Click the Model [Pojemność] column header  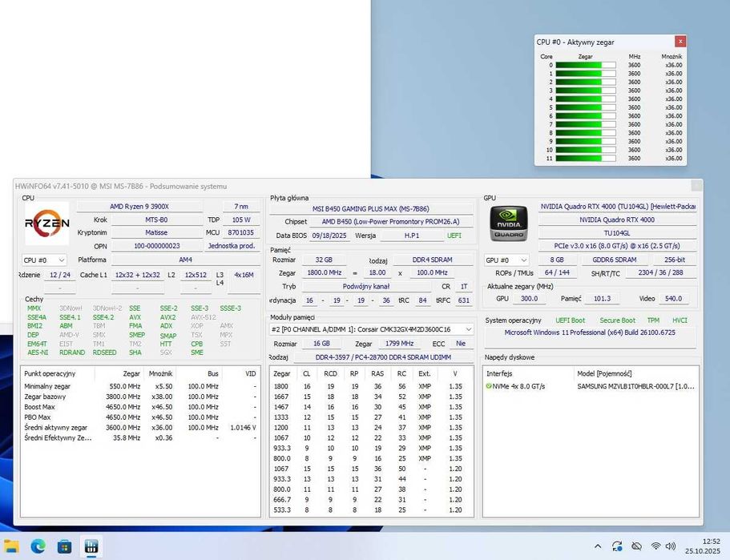(636, 373)
